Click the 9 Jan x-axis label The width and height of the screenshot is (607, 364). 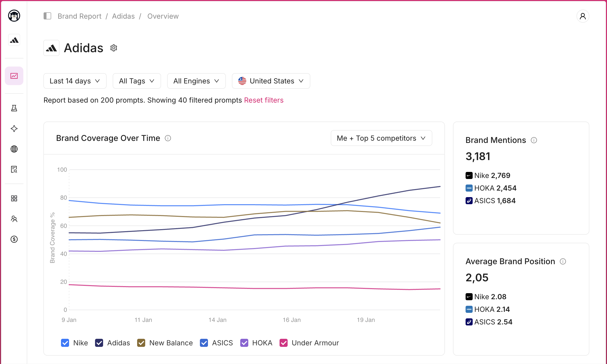click(x=69, y=320)
